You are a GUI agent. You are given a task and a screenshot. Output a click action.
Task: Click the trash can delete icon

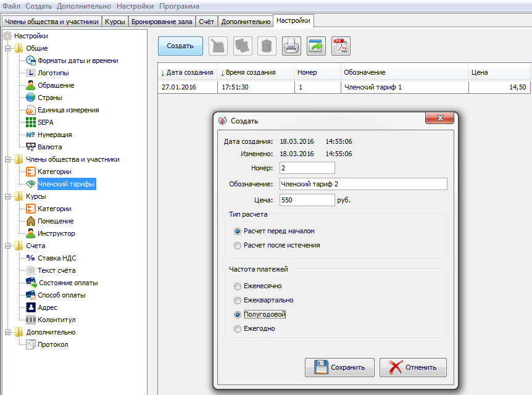click(267, 46)
